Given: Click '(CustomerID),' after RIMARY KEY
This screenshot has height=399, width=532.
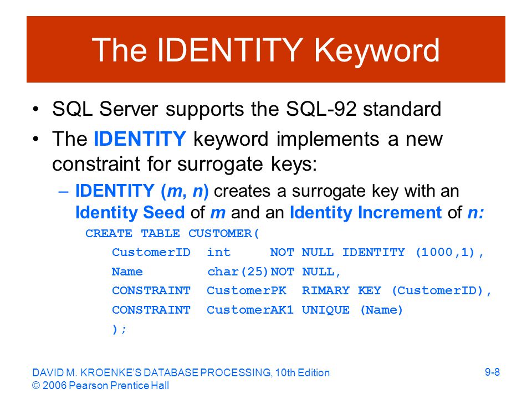Looking at the screenshot, I should point(442,291).
